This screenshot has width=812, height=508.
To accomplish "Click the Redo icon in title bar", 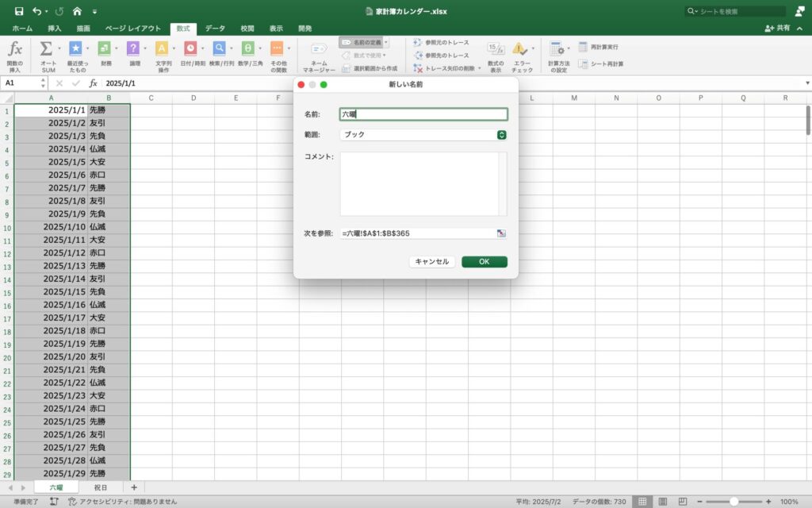I will point(59,11).
